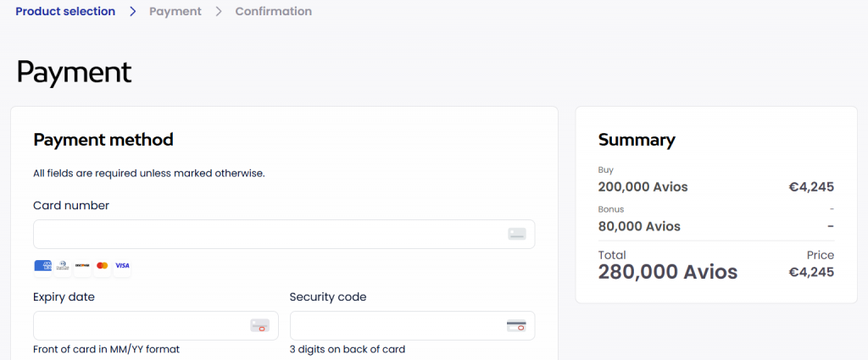
Task: Click the Mastercard logo
Action: [103, 266]
